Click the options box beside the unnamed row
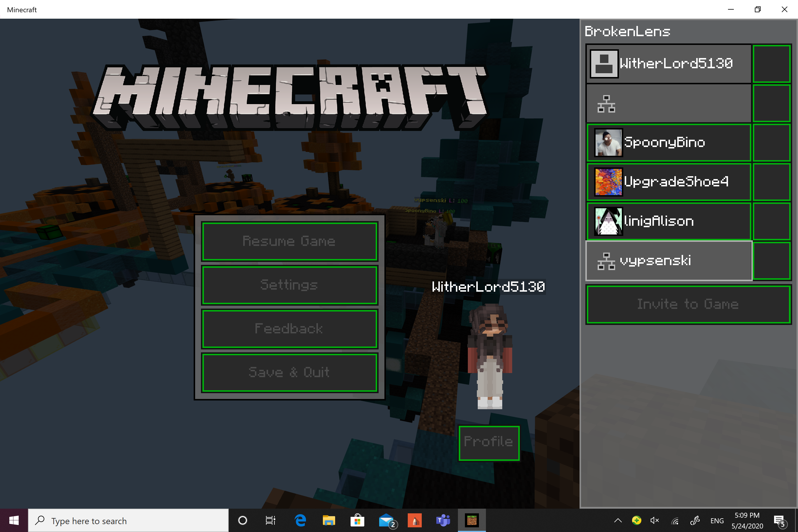The image size is (798, 532). pyautogui.click(x=772, y=103)
